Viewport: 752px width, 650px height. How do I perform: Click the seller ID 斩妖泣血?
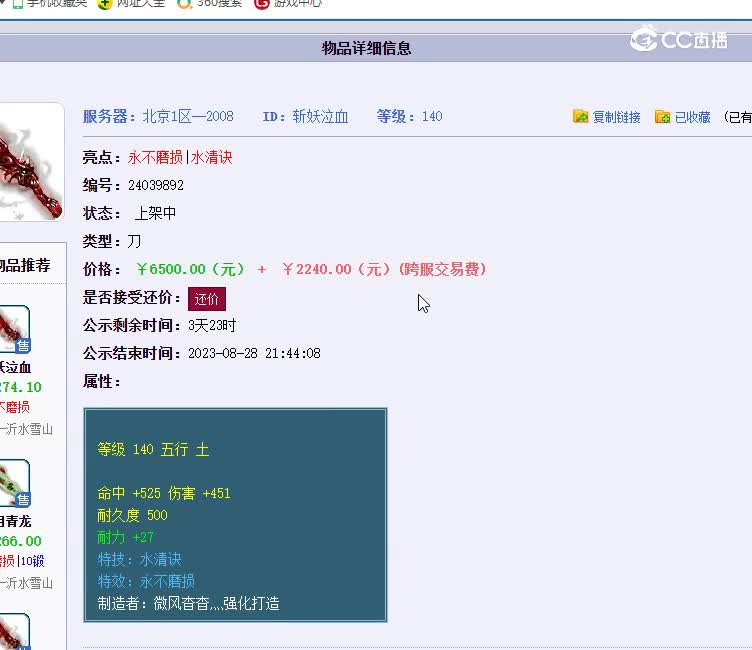(x=320, y=116)
